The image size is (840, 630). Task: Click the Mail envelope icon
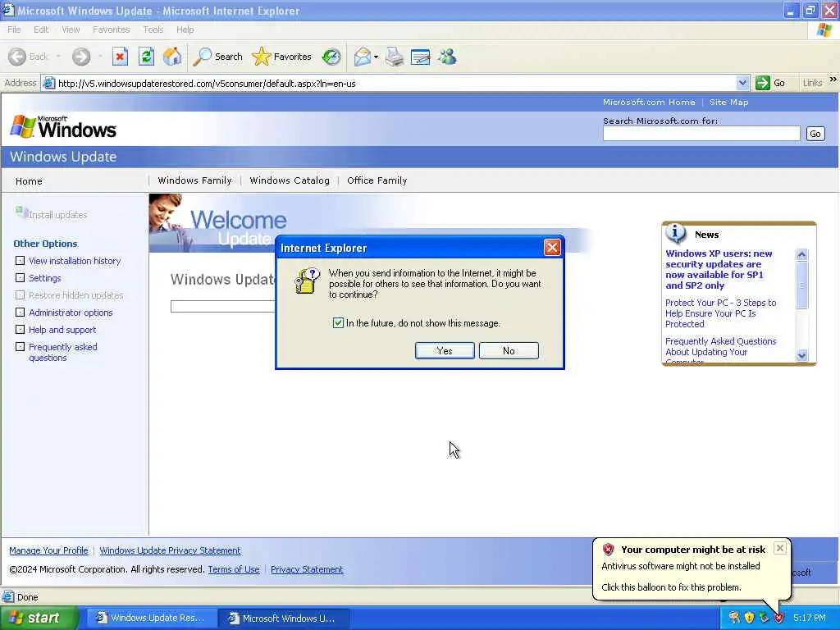[363, 57]
